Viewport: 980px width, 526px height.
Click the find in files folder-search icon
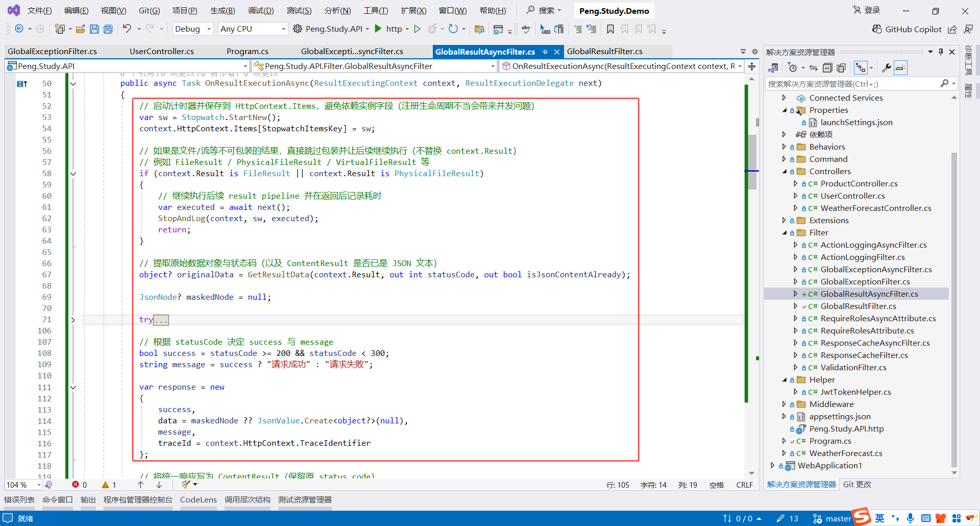click(479, 29)
